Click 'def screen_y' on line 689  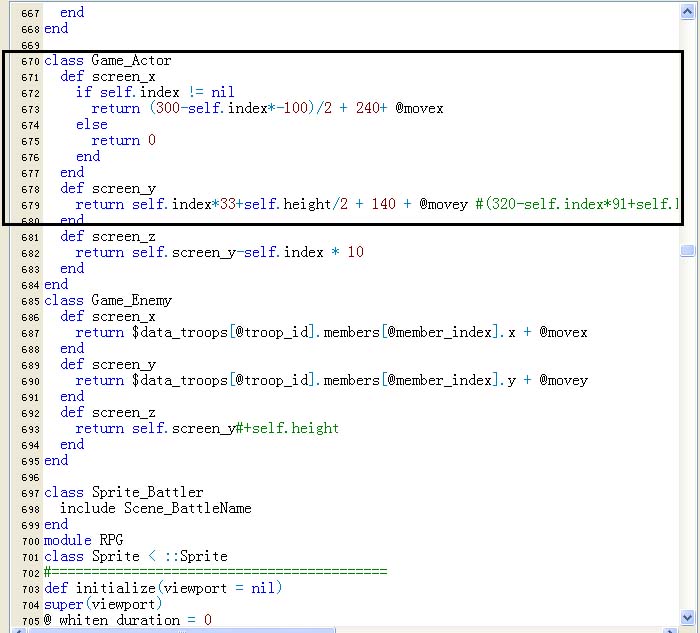coord(108,364)
